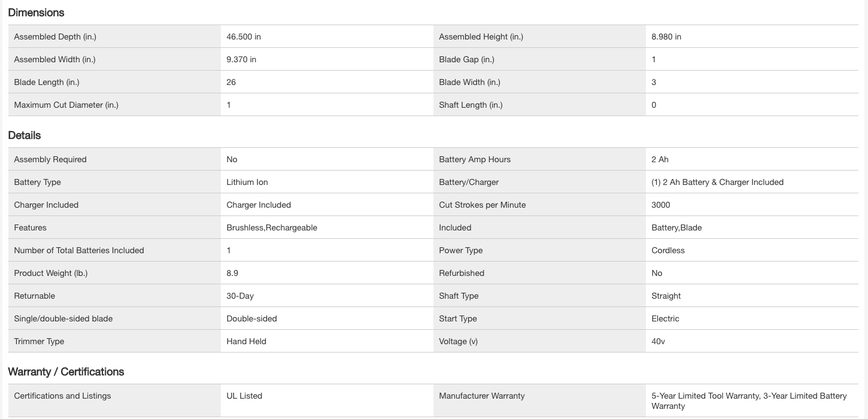Click the Blade Length (in.) label
This screenshot has height=419, width=868.
tap(47, 82)
